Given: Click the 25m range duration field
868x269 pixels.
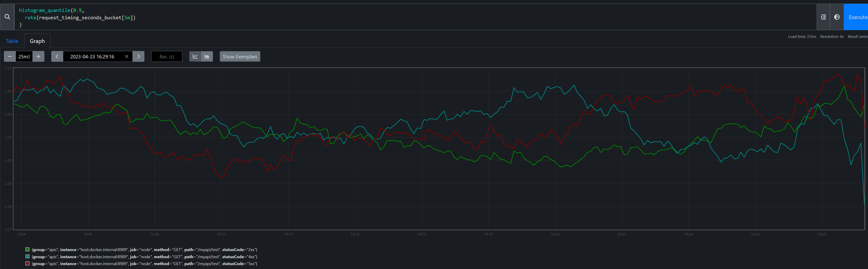Looking at the screenshot, I should click(x=24, y=57).
